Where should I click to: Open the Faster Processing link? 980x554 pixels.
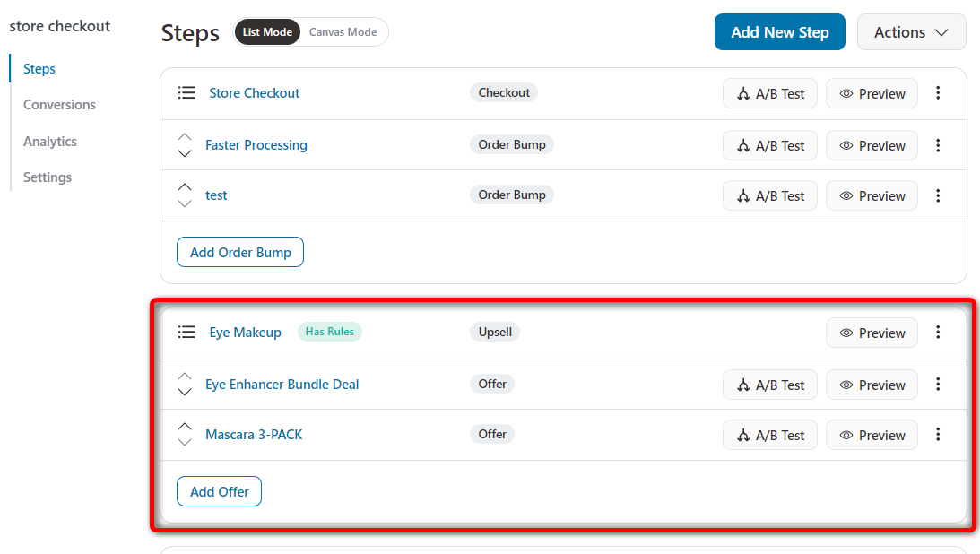[256, 145]
